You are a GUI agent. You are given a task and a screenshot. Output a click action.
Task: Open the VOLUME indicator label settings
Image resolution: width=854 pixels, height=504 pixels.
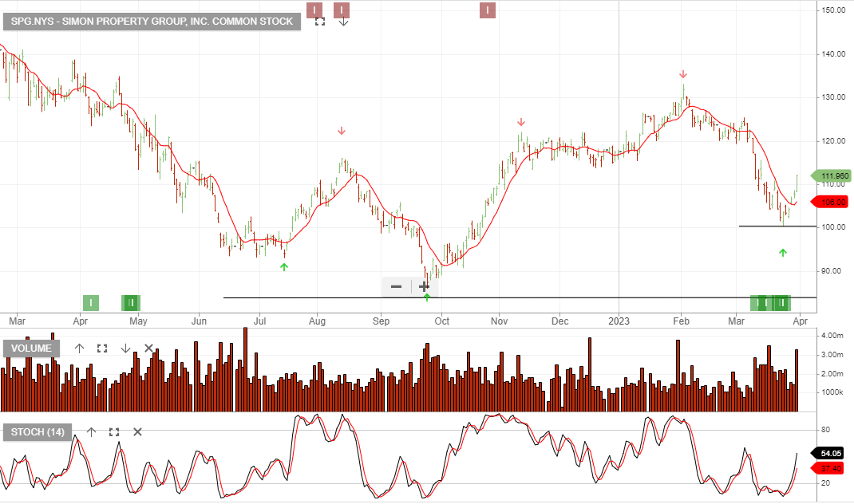32,348
